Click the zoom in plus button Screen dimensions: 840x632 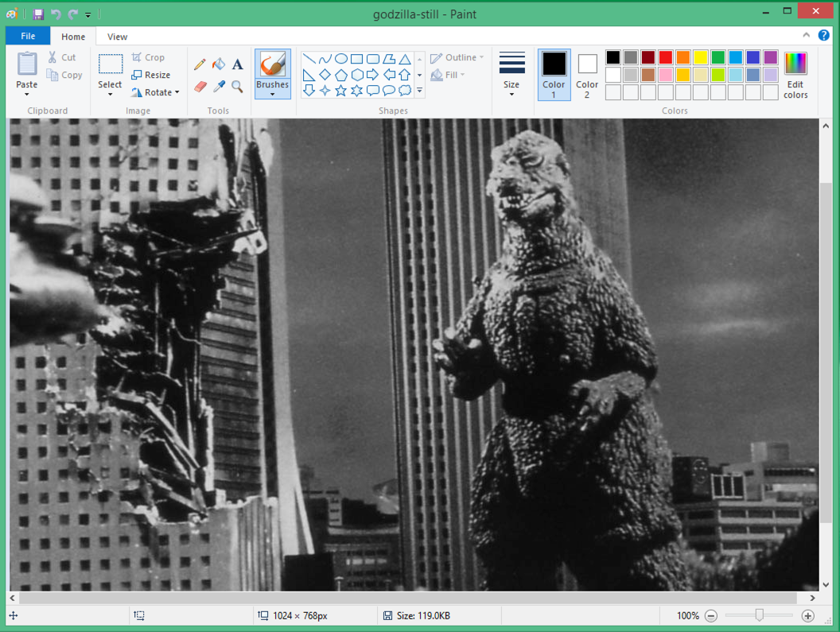808,616
